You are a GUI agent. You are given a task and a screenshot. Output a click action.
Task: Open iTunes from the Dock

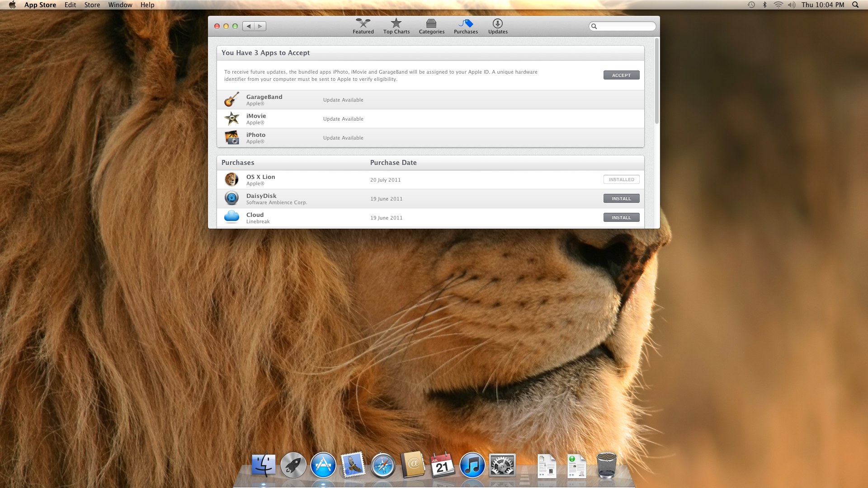point(472,465)
